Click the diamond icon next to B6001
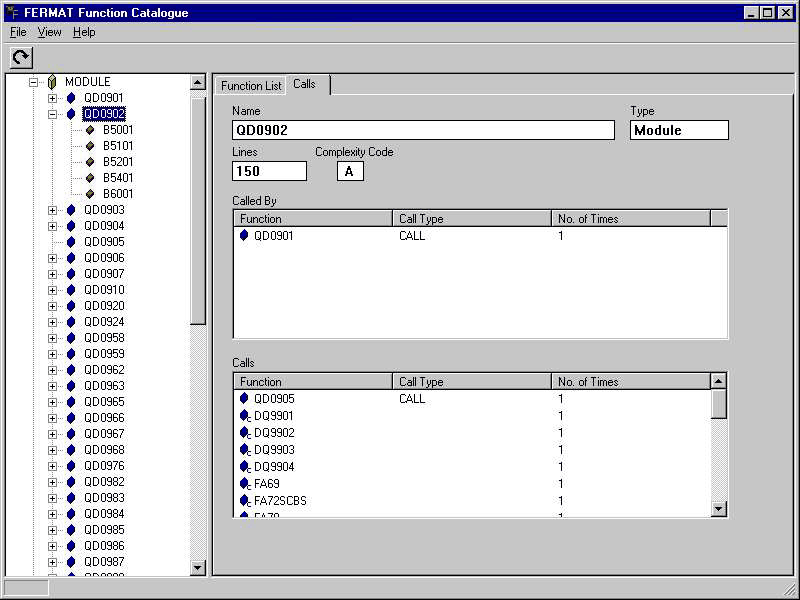This screenshot has width=800, height=600. (x=90, y=194)
